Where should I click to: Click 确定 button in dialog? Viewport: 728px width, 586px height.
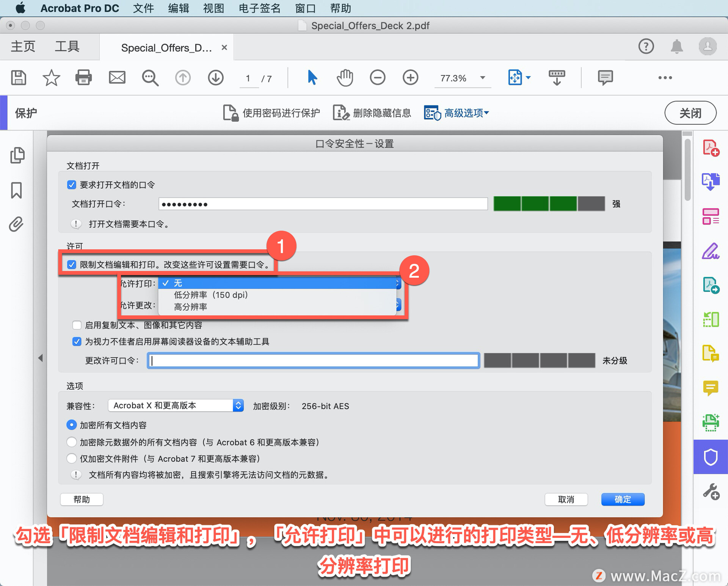click(x=623, y=499)
